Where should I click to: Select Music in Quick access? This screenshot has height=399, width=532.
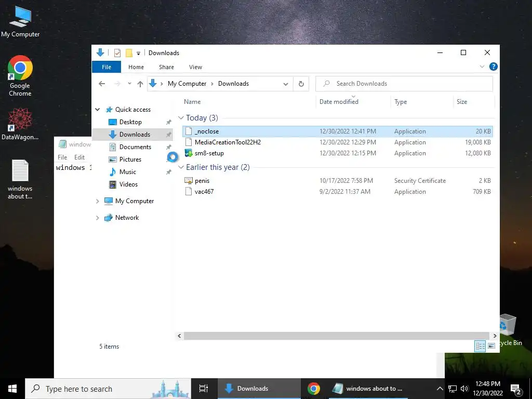click(128, 172)
